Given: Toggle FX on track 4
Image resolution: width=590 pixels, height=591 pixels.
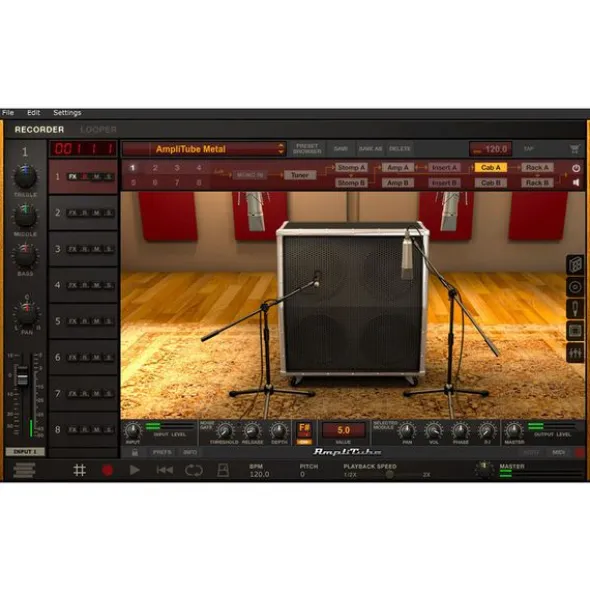Looking at the screenshot, I should tap(72, 285).
